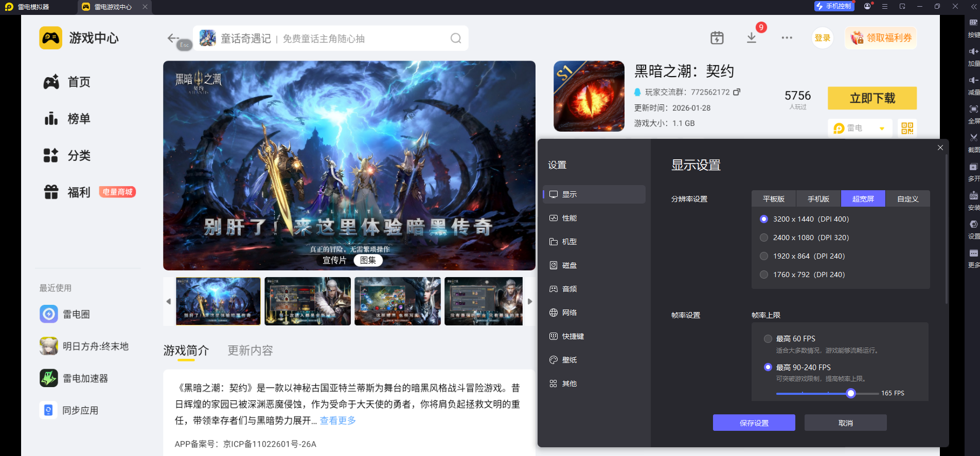Open the 性能 settings section
Viewport: 980px width, 456px height.
click(x=569, y=218)
